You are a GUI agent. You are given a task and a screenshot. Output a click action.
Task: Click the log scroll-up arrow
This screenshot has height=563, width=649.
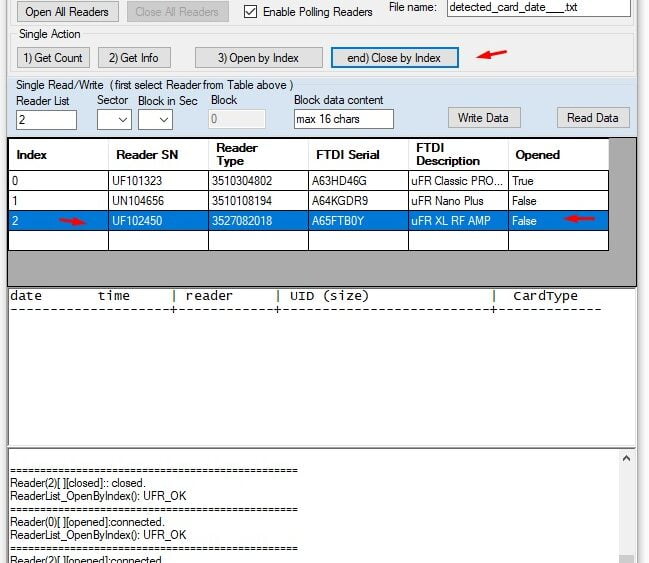(626, 458)
